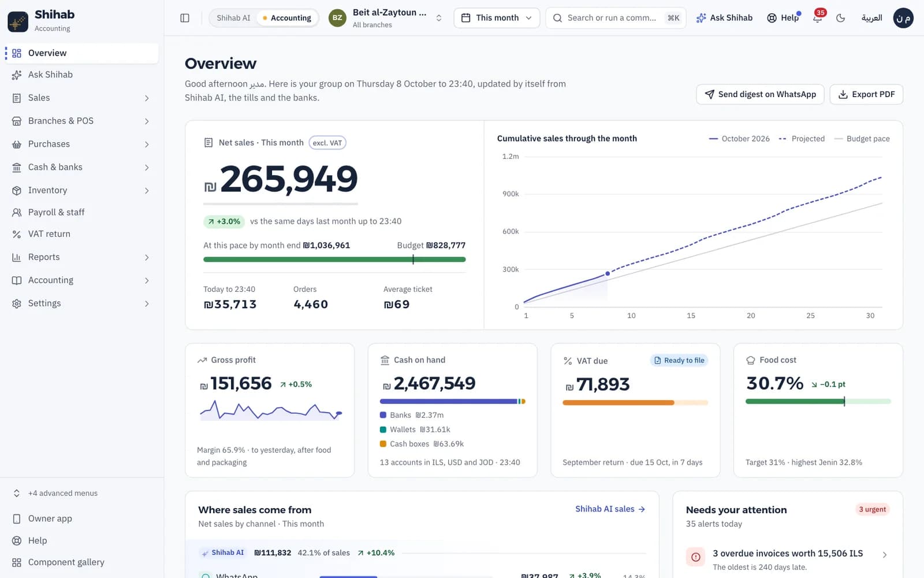924x578 pixels.
Task: Collapse sidebar with the panel toggle icon
Action: click(185, 18)
